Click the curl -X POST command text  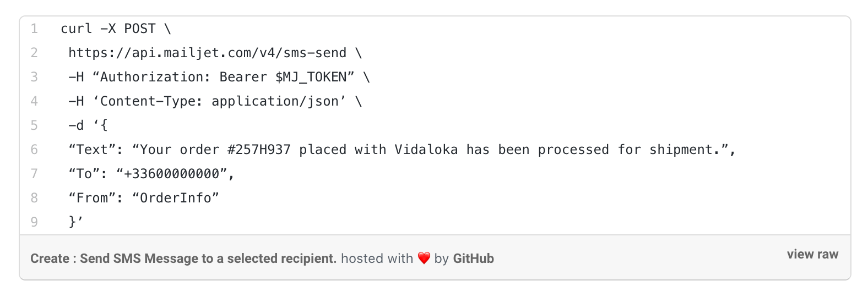coord(108,29)
